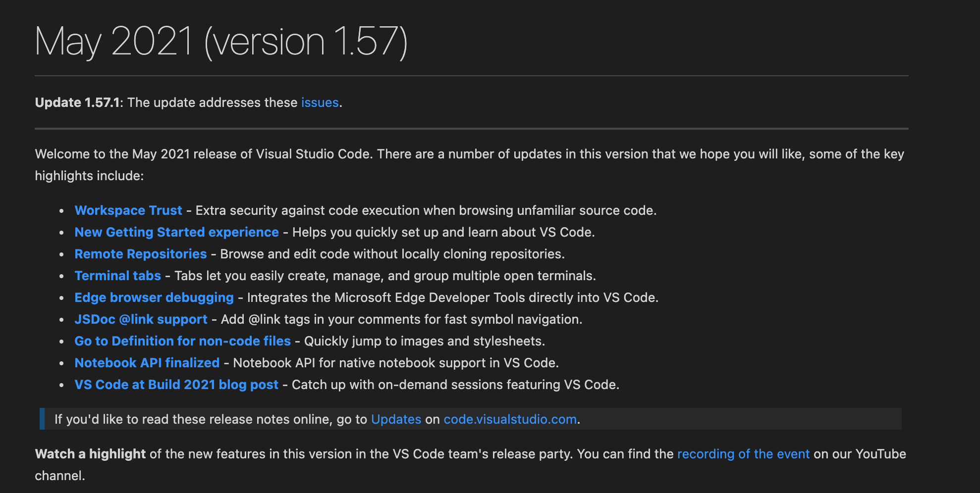Click the bold Watch a highlight text
The image size is (980, 493).
[x=90, y=454]
